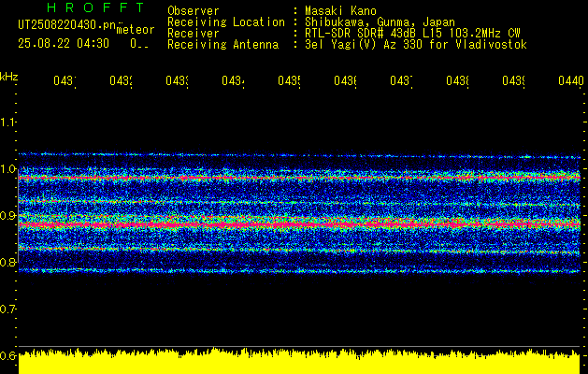588x374 pixels.
Task: Select the UT2508220430.pn filename text
Action: [x=67, y=25]
